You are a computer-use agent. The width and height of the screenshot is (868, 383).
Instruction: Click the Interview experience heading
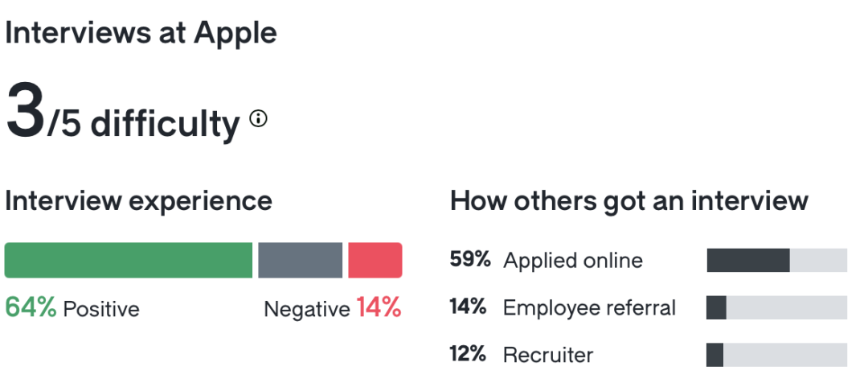pos(138,200)
